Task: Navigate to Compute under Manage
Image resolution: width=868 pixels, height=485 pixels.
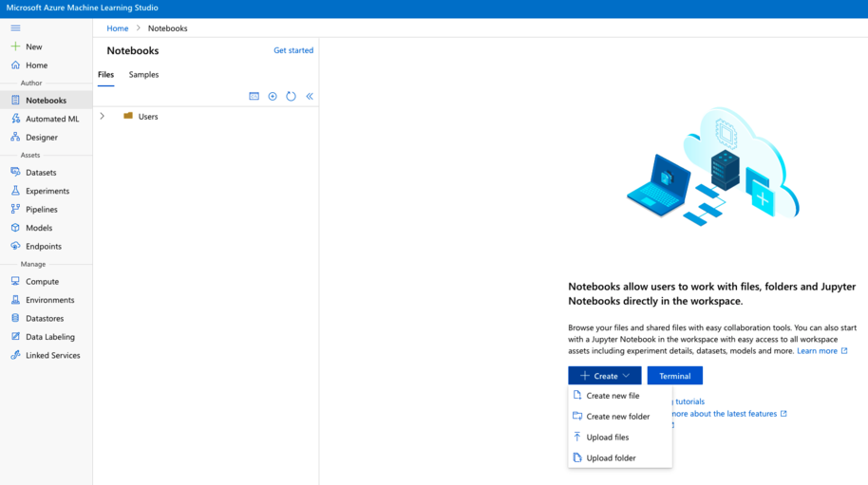Action: pyautogui.click(x=42, y=282)
